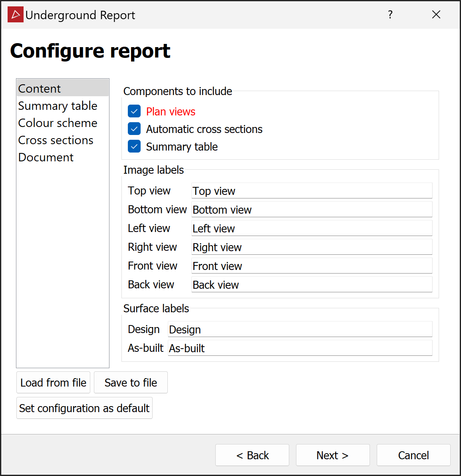Go to Cross sections settings page
Viewport: 461px width, 476px height.
coord(56,140)
